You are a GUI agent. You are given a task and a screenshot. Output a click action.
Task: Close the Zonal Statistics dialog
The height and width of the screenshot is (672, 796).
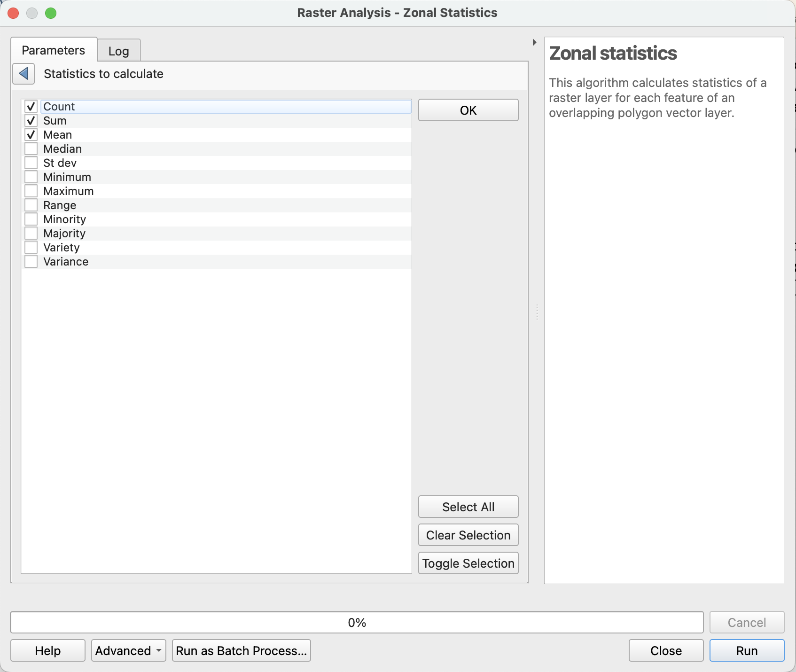pyautogui.click(x=666, y=650)
